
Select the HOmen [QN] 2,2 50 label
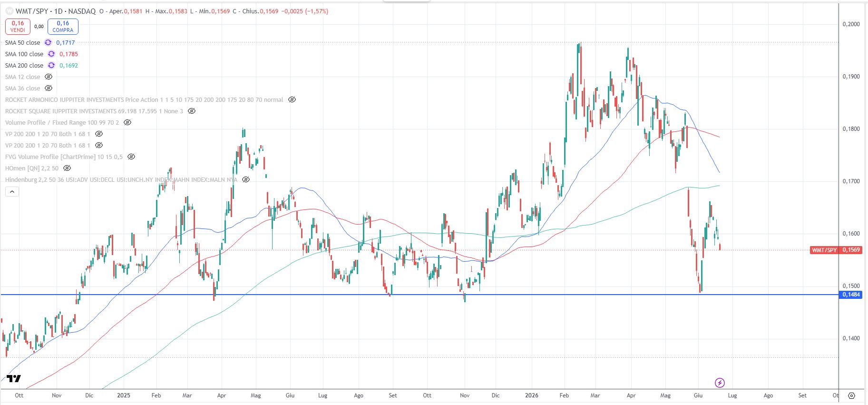[32, 168]
